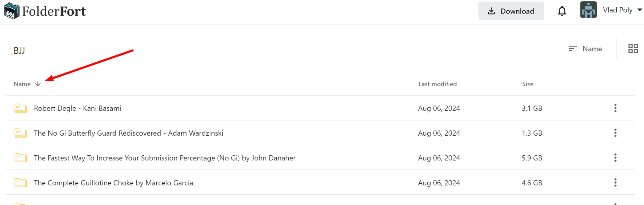This screenshot has height=205, width=644.
Task: Click the FolderFort logo icon
Action: [x=12, y=11]
